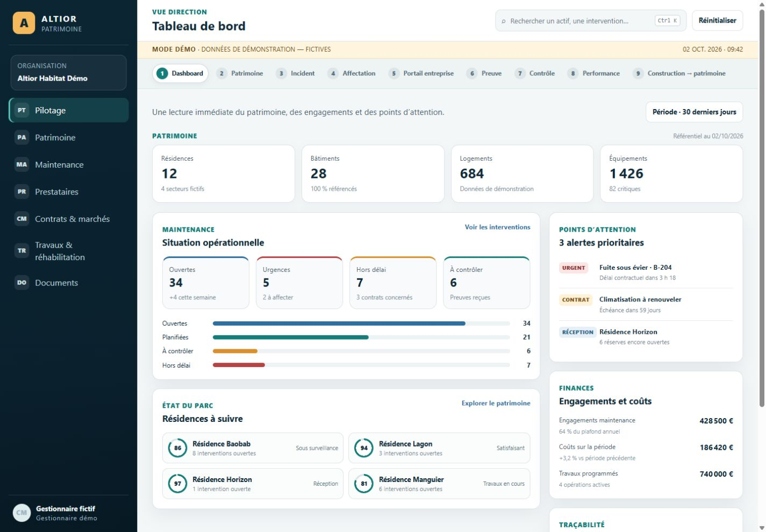Select the Performance step tab
The height and width of the screenshot is (532, 766).
[594, 74]
